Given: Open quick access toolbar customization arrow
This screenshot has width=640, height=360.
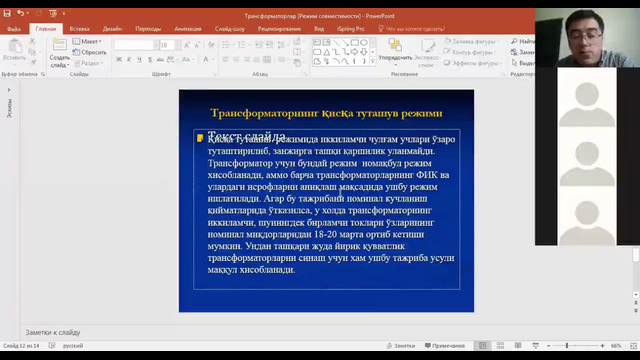Looking at the screenshot, I should [64, 13].
